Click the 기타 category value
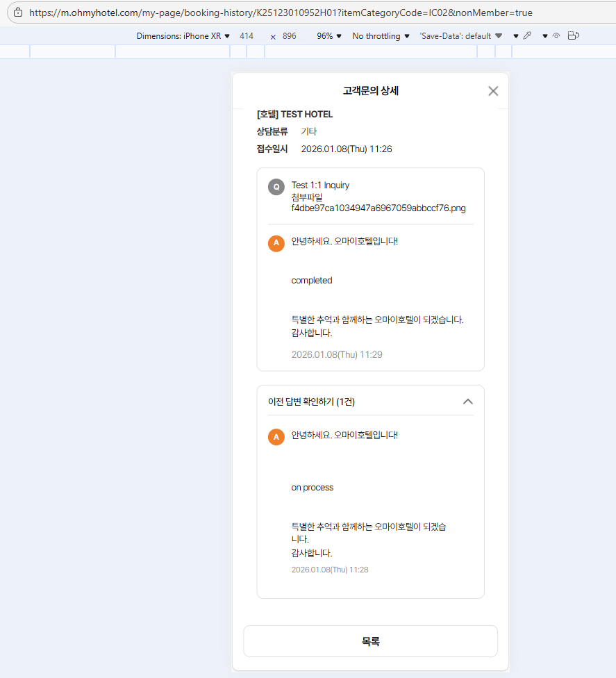The height and width of the screenshot is (678, 616). tap(308, 131)
